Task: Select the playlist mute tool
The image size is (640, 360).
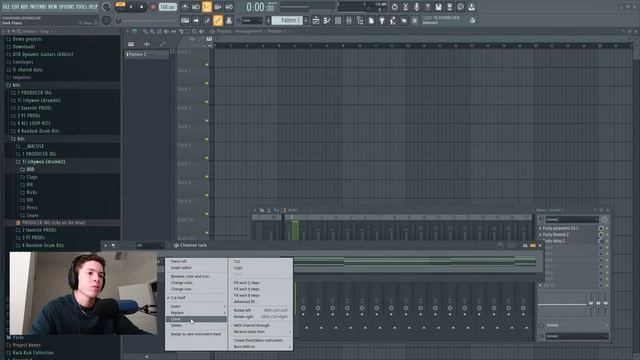Action: click(x=166, y=31)
